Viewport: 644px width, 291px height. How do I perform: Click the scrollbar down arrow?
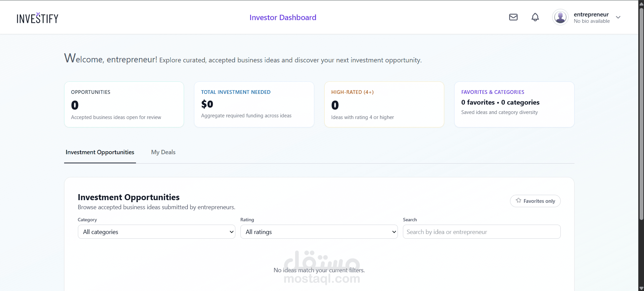(641, 288)
